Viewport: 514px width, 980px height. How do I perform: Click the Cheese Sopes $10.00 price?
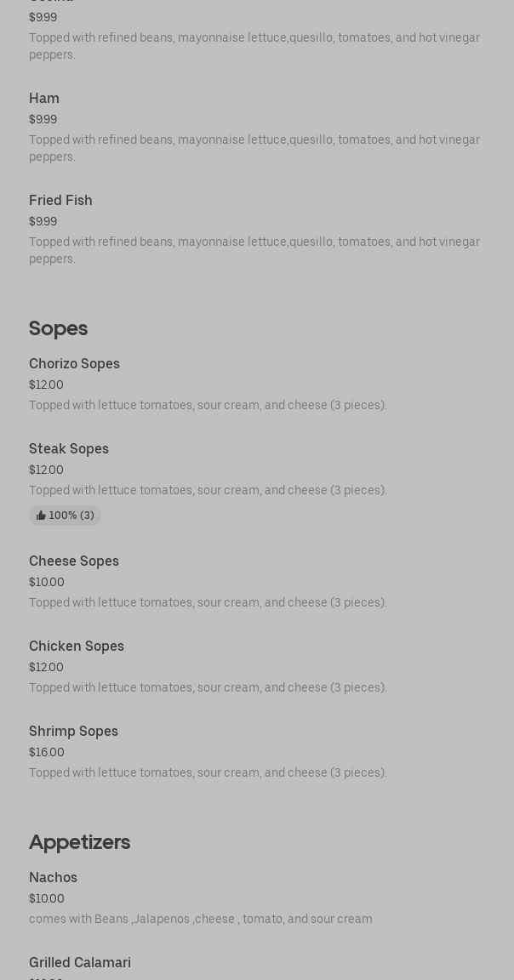[47, 583]
